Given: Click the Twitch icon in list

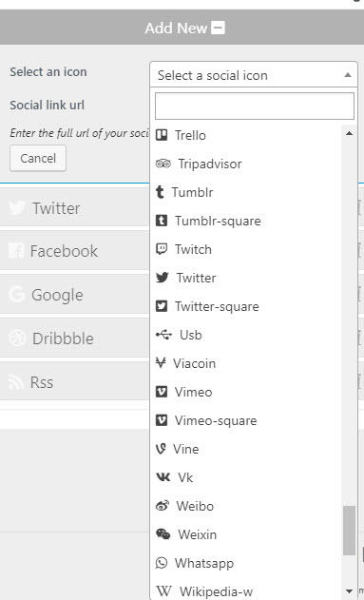Looking at the screenshot, I should [162, 249].
